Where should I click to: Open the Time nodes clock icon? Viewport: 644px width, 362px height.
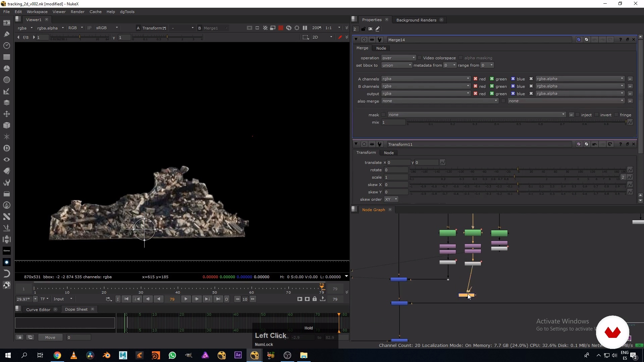point(6,45)
